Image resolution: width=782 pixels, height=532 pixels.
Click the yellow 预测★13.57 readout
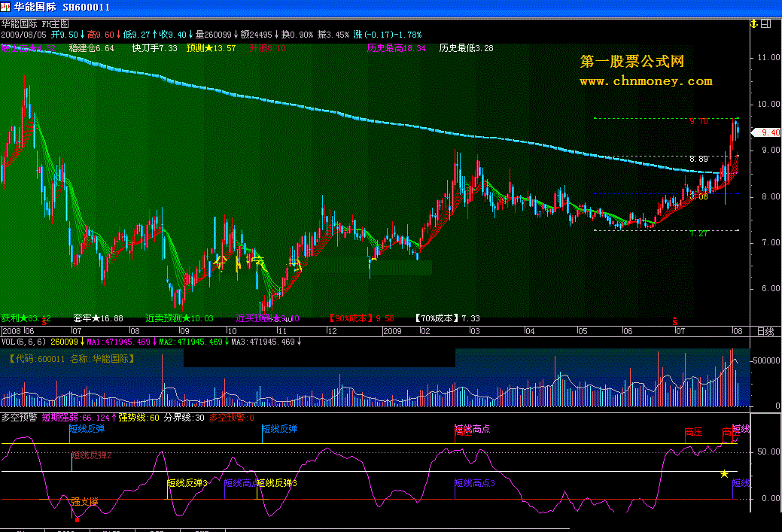(x=211, y=48)
